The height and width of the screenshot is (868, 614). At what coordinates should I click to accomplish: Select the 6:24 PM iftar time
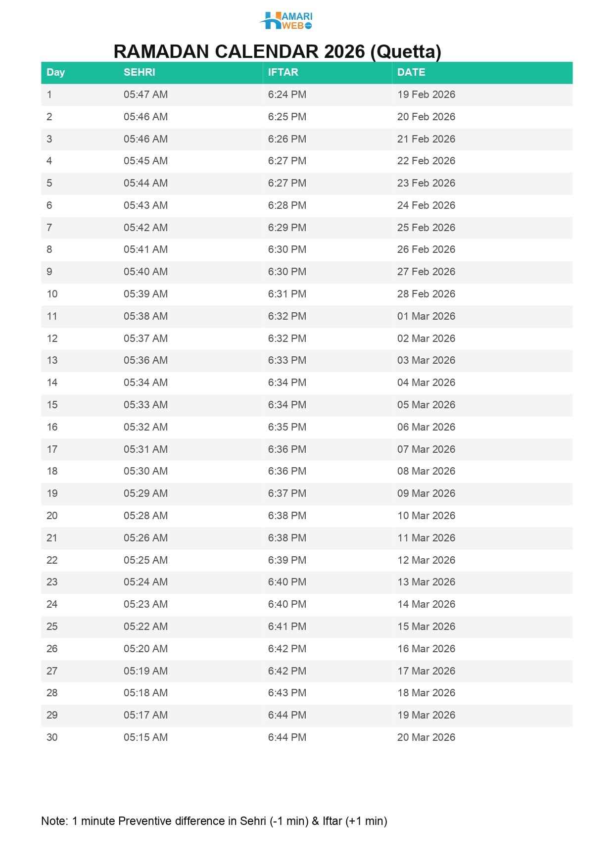pos(287,95)
